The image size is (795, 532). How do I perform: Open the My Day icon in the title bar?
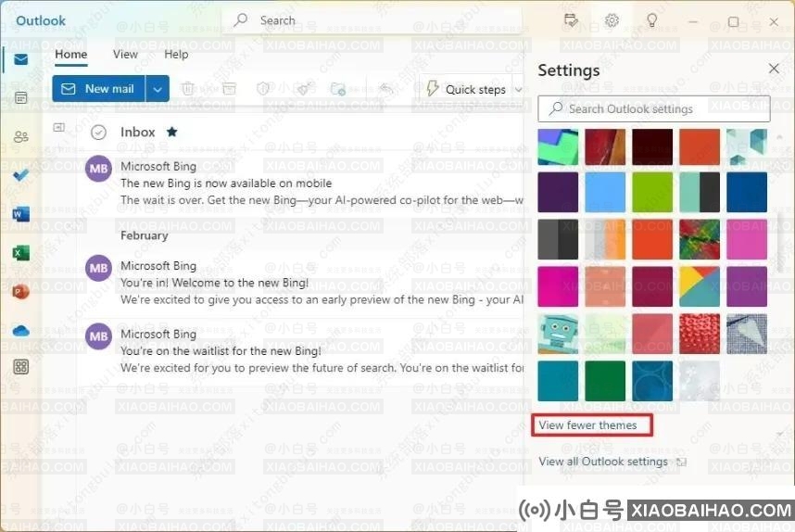(x=571, y=20)
